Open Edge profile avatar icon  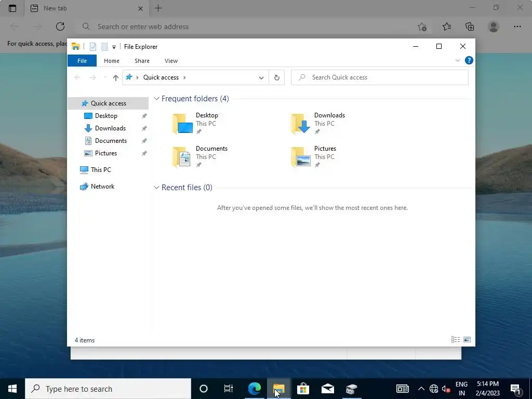494,26
